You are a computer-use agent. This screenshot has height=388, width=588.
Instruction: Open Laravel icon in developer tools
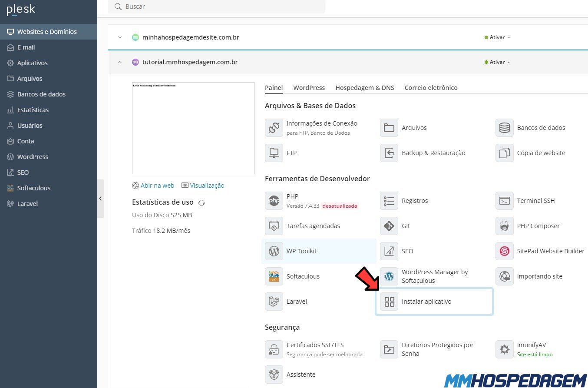(274, 302)
